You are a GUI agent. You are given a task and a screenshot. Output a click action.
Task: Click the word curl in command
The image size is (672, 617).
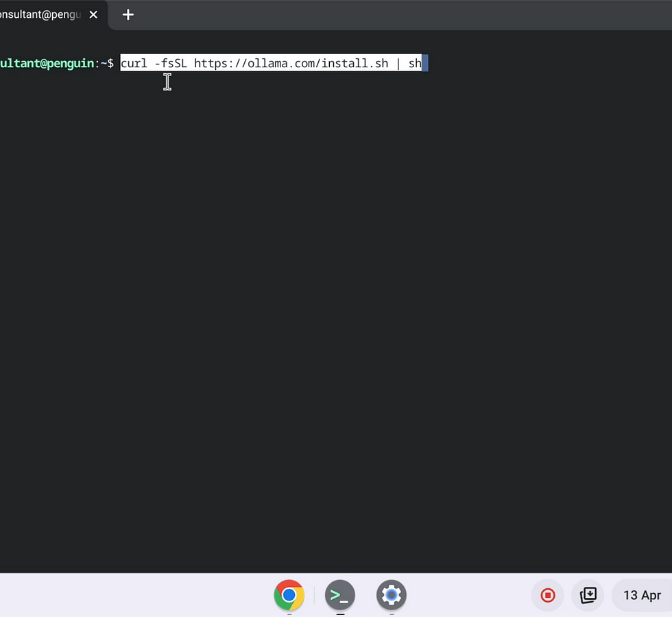pyautogui.click(x=134, y=64)
